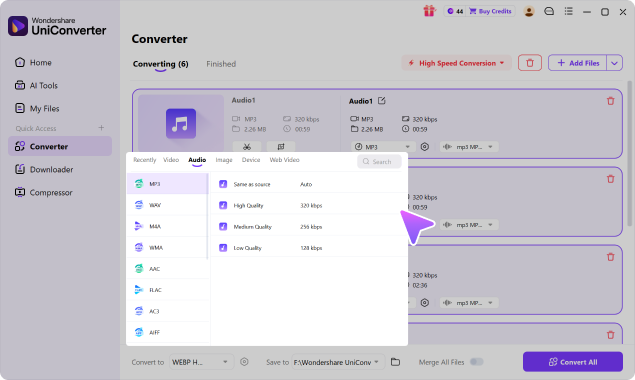Open Audio1 output settings gear icon
Image resolution: width=635 pixels, height=380 pixels.
click(x=424, y=147)
